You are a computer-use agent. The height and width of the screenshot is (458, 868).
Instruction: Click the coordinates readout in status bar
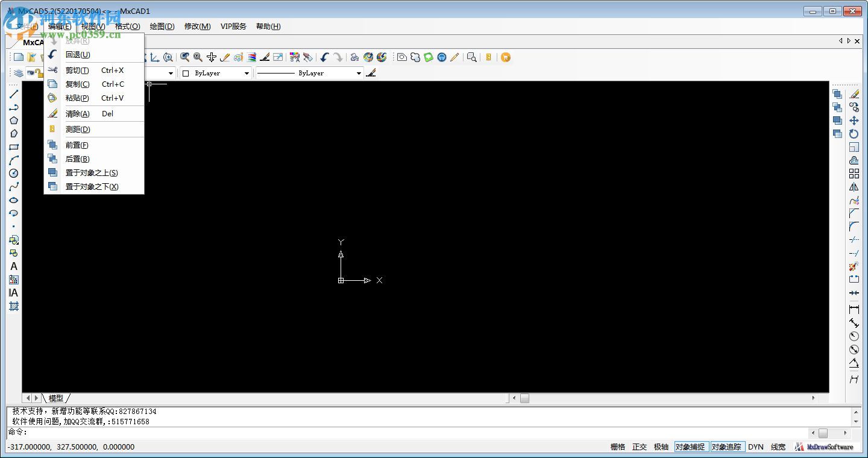coord(71,447)
